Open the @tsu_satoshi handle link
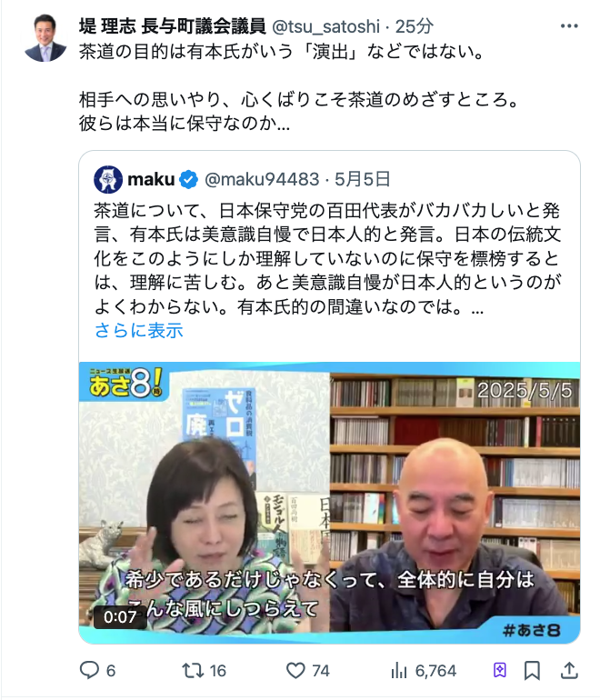The image size is (600, 700). tap(325, 26)
